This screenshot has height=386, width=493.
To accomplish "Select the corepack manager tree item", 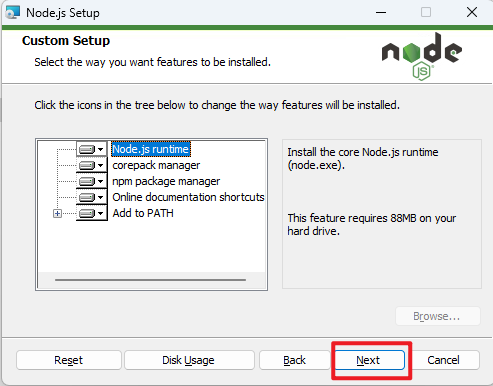I will pyautogui.click(x=156, y=165).
